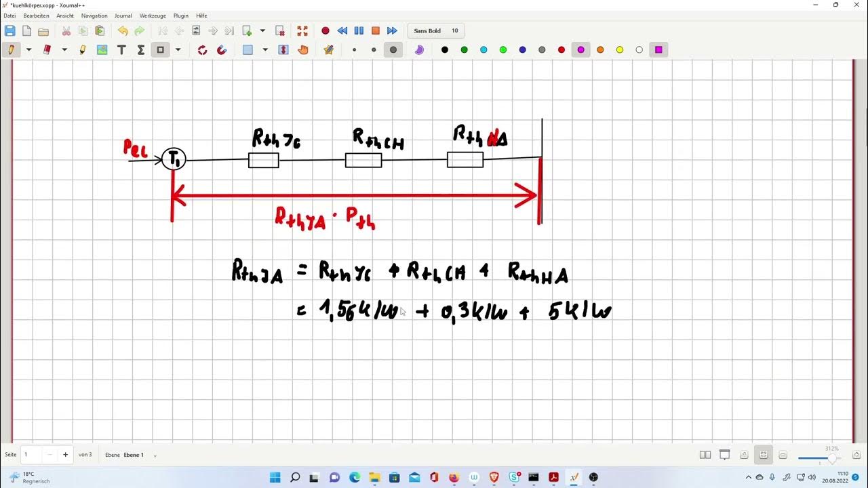Cut the selection with the scissors icon
Screen dimensions: 868x488
point(66,30)
